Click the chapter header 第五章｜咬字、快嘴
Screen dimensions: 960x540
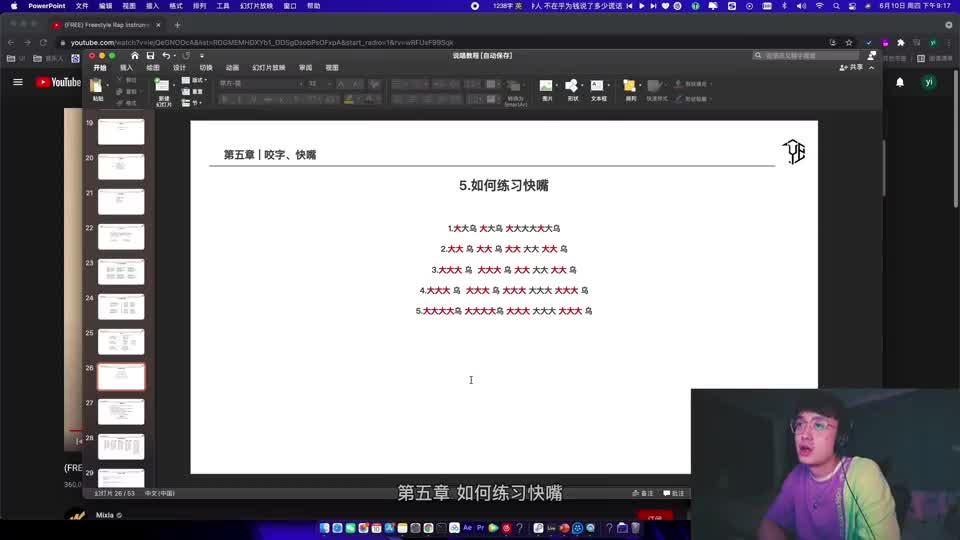[270, 155]
